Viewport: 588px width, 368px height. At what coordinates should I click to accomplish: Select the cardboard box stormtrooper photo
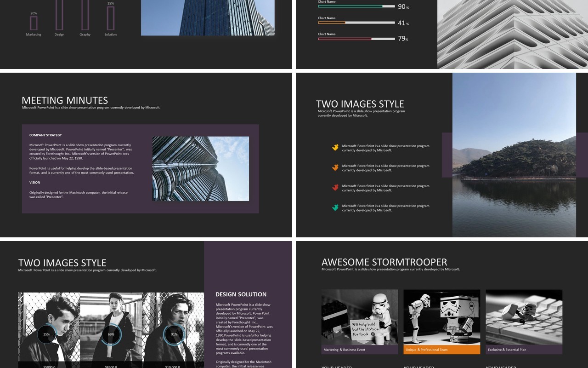[x=442, y=317]
